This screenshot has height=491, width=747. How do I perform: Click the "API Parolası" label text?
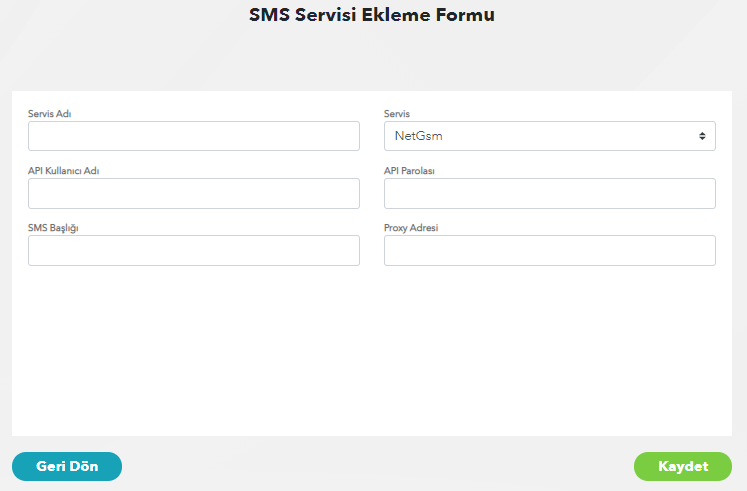tap(409, 171)
